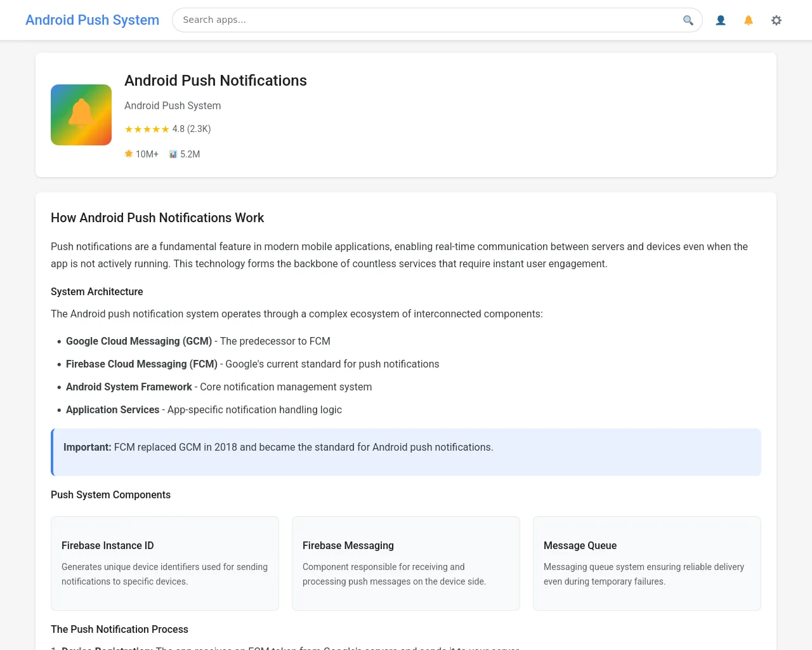Click the System Architecture subheading

click(x=97, y=291)
